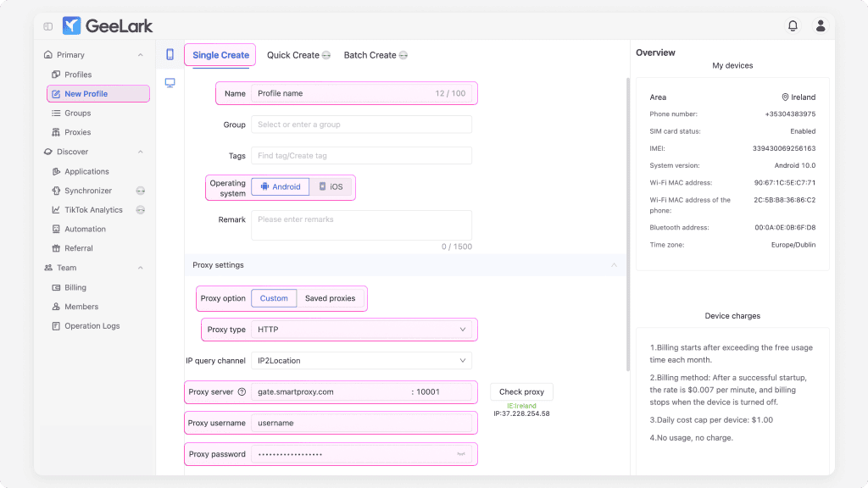Screen dimensions: 868x488
Task: Show proxy password with eye icon
Action: (x=461, y=455)
